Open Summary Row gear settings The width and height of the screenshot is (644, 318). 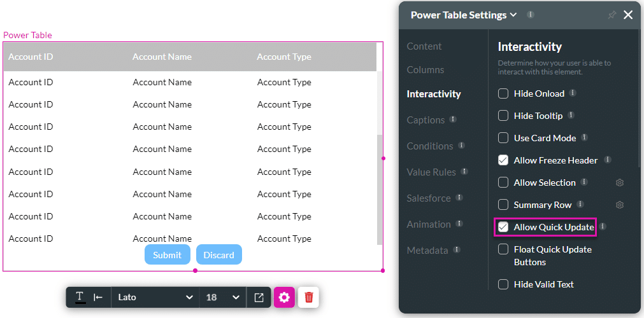[x=620, y=205]
